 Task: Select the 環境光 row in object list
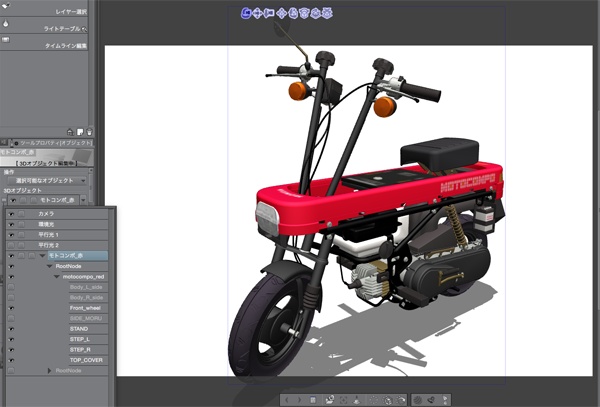point(57,225)
